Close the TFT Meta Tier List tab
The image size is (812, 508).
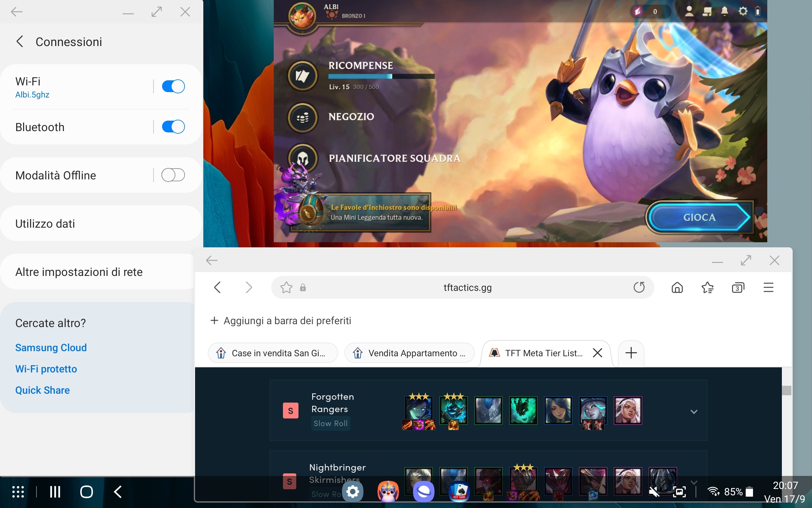point(598,353)
